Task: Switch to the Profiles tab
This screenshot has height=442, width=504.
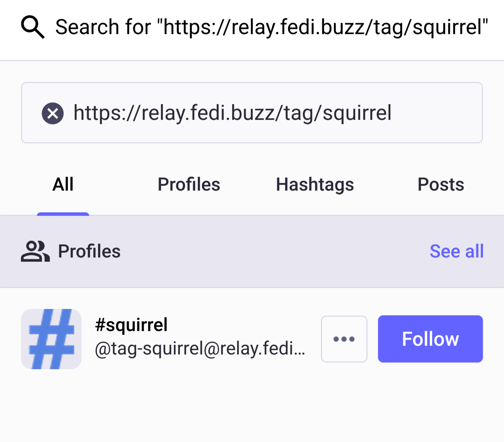Action: [189, 185]
